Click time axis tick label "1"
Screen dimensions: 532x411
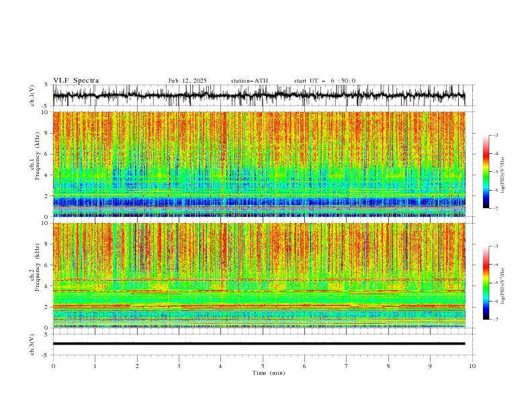(95, 366)
